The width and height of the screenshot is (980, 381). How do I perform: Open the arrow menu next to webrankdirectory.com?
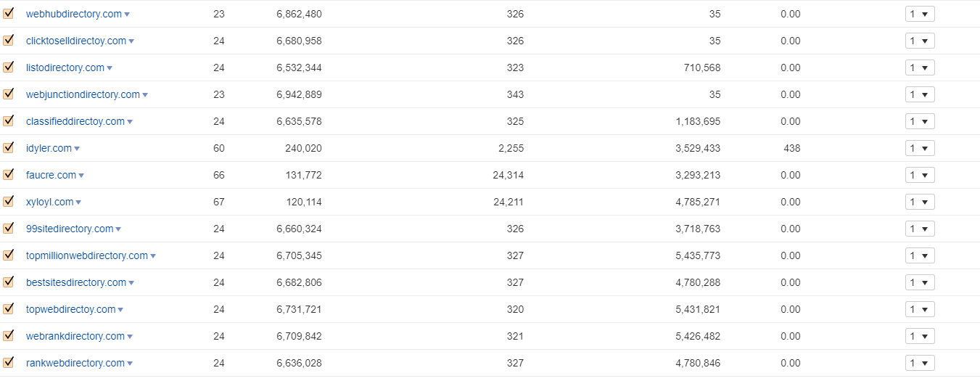130,337
